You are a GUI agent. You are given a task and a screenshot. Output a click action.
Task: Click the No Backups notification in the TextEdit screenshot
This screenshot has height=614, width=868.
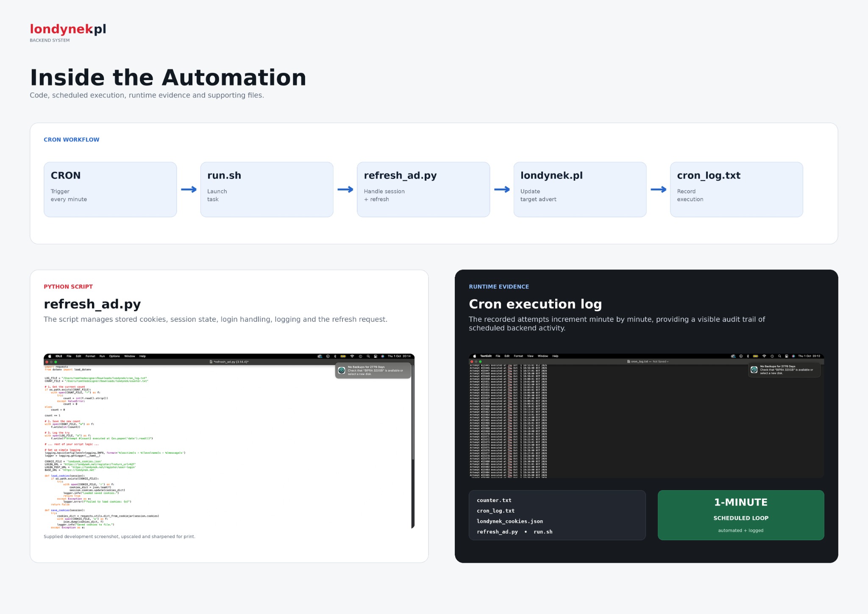pos(785,370)
